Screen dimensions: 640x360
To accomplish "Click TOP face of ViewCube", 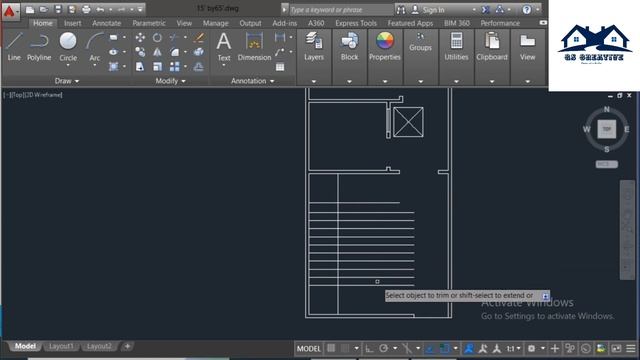I will coord(607,129).
